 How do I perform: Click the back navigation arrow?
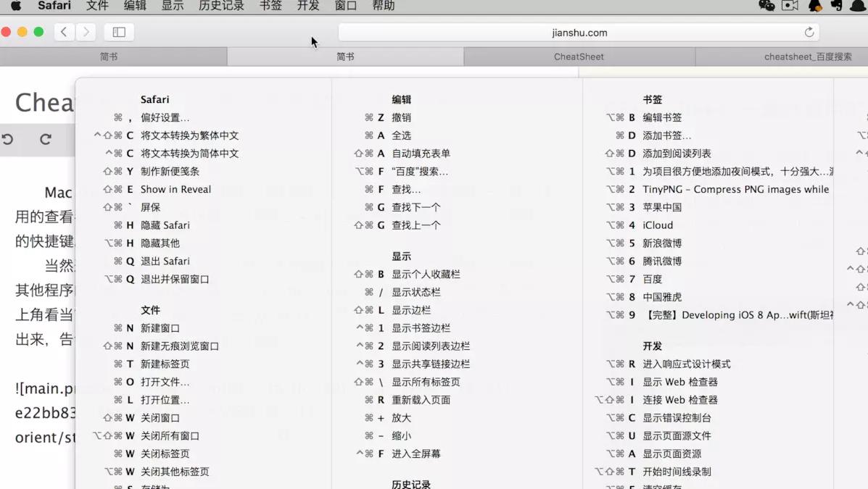(x=64, y=32)
